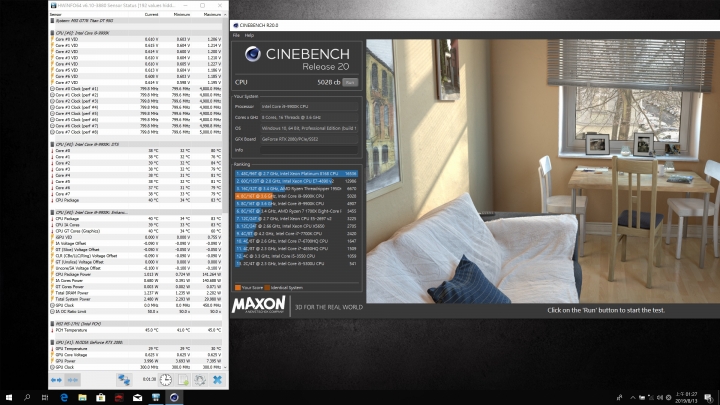Click the System MSI GT76 Titan group header

[135, 21]
